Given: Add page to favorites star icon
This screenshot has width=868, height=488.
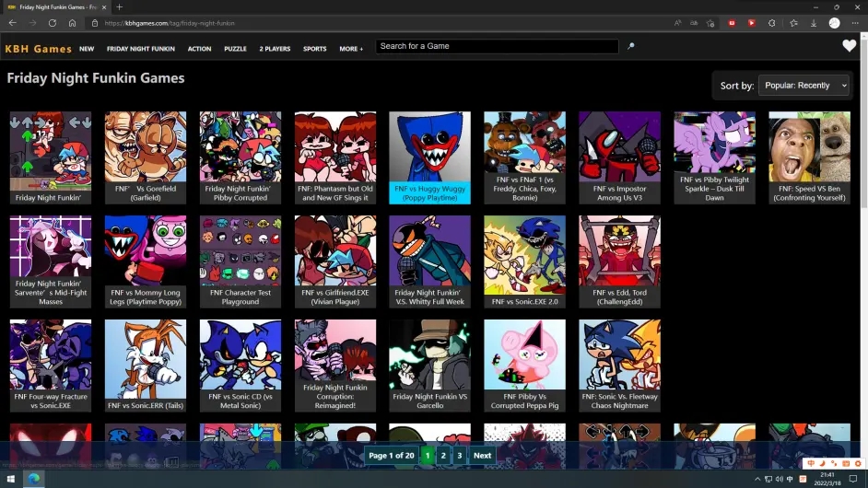Looking at the screenshot, I should pyautogui.click(x=710, y=23).
